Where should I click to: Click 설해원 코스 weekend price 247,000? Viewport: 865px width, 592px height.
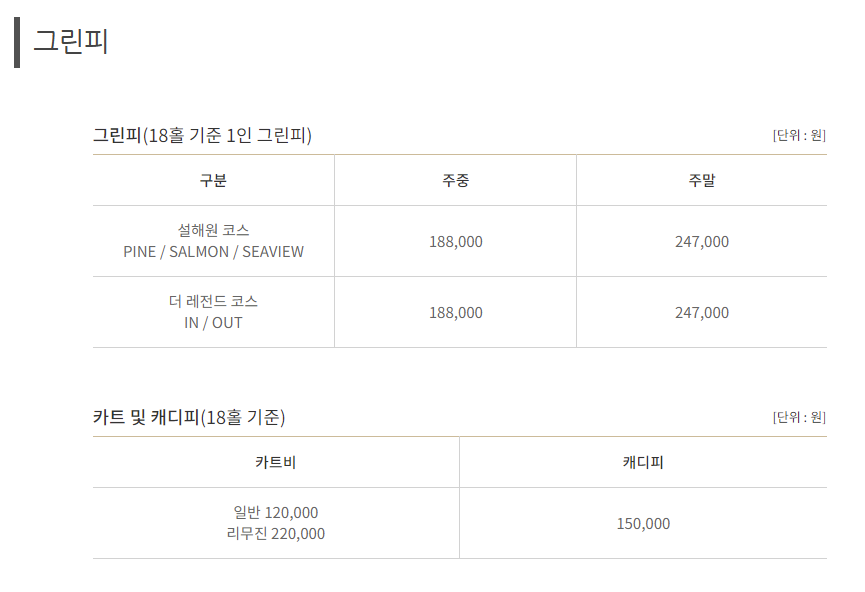[702, 242]
